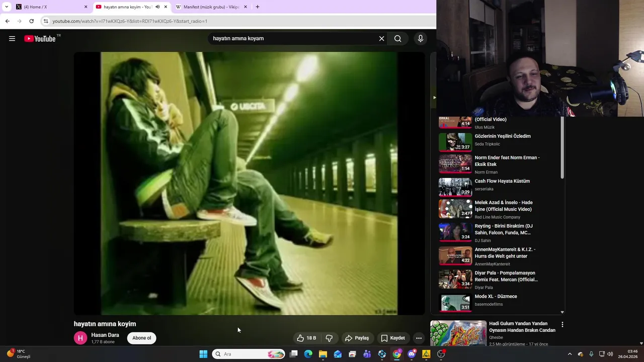This screenshot has width=644, height=362.
Task: Like the video with thumbs up
Action: pyautogui.click(x=306, y=338)
